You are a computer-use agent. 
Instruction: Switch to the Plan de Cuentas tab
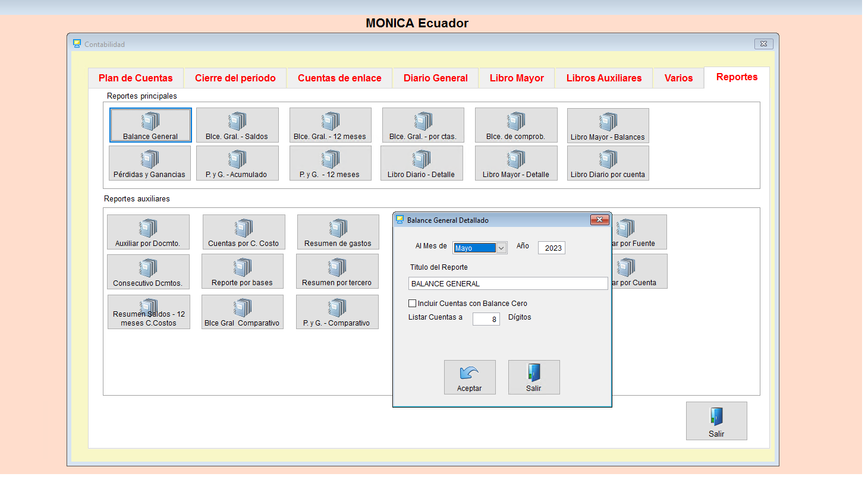click(136, 78)
